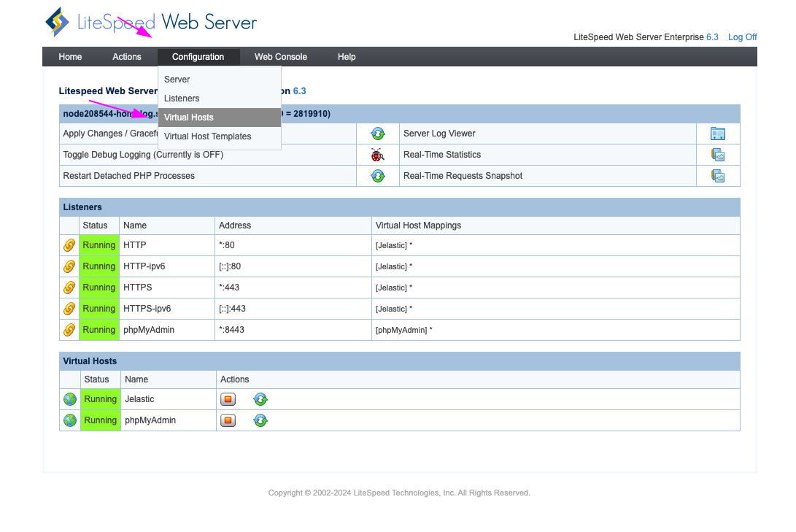Open the Real-Time Requests Snapshot icon
The height and width of the screenshot is (532, 796).
click(718, 176)
